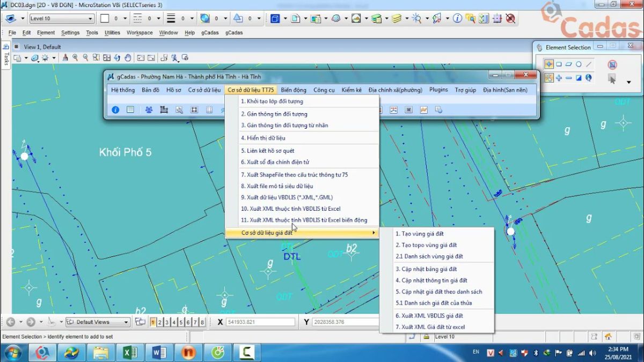Open the Default Views dropdown
The height and width of the screenshot is (362, 644).
pos(126,322)
